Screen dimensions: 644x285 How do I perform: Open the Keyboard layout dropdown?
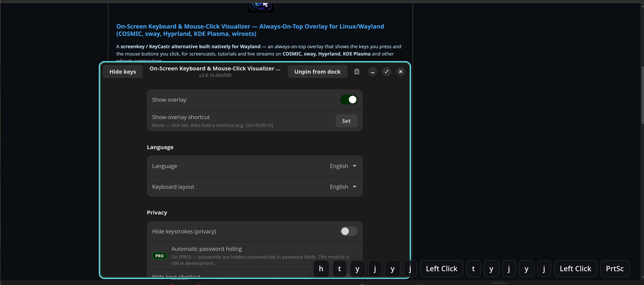343,187
